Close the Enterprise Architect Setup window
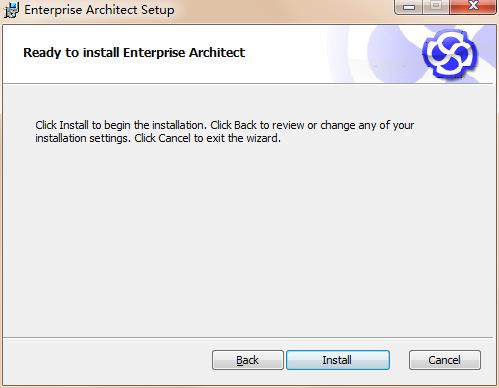 click(x=473, y=6)
